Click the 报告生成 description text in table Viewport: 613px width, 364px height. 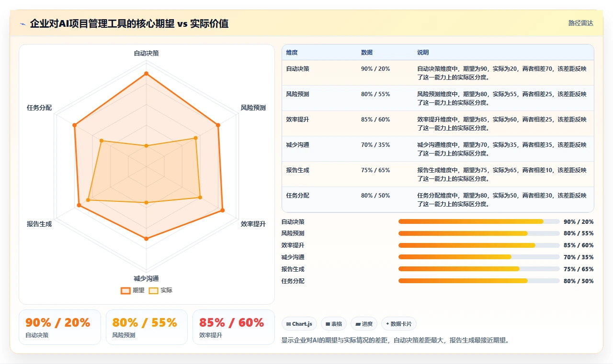(x=501, y=175)
